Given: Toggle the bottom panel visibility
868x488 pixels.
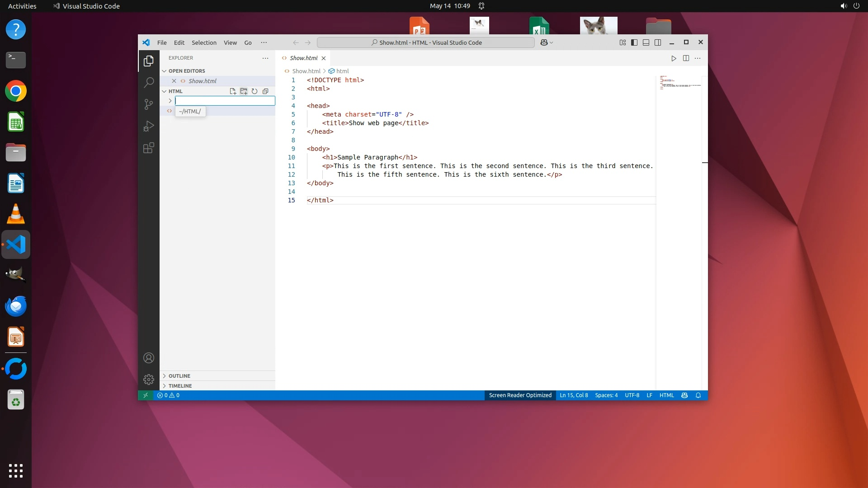Looking at the screenshot, I should [x=646, y=42].
